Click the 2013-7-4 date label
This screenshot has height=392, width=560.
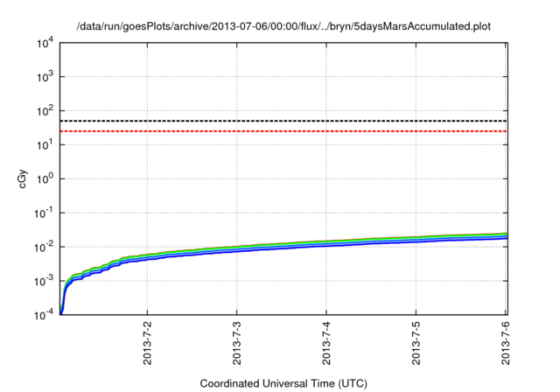[326, 343]
